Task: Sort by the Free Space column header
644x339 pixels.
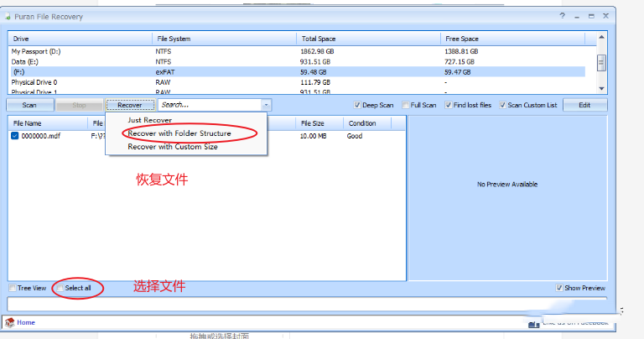Action: [x=512, y=39]
